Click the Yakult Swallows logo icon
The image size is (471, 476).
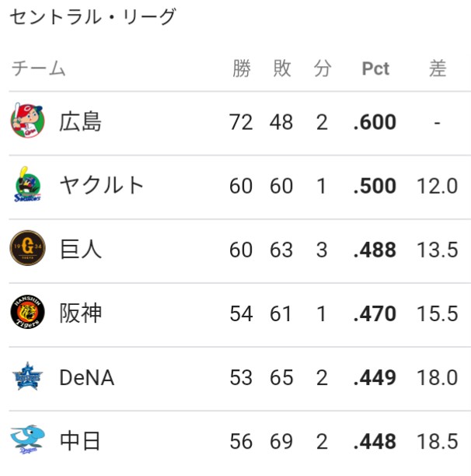28,184
